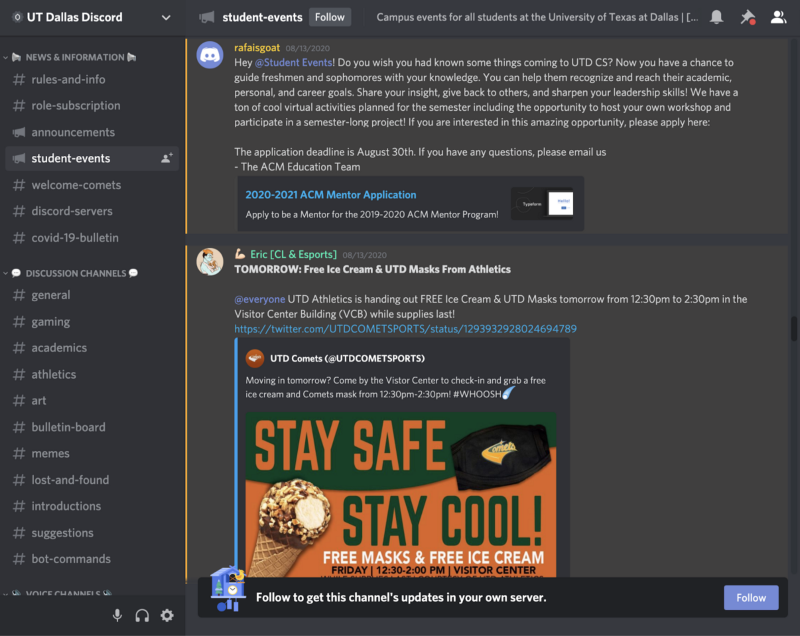Toggle the member list icon

click(778, 17)
